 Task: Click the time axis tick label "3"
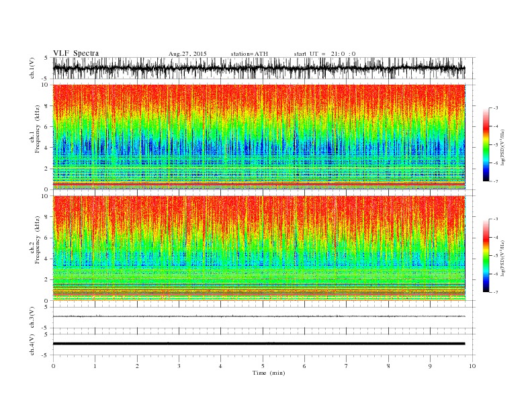point(179,366)
